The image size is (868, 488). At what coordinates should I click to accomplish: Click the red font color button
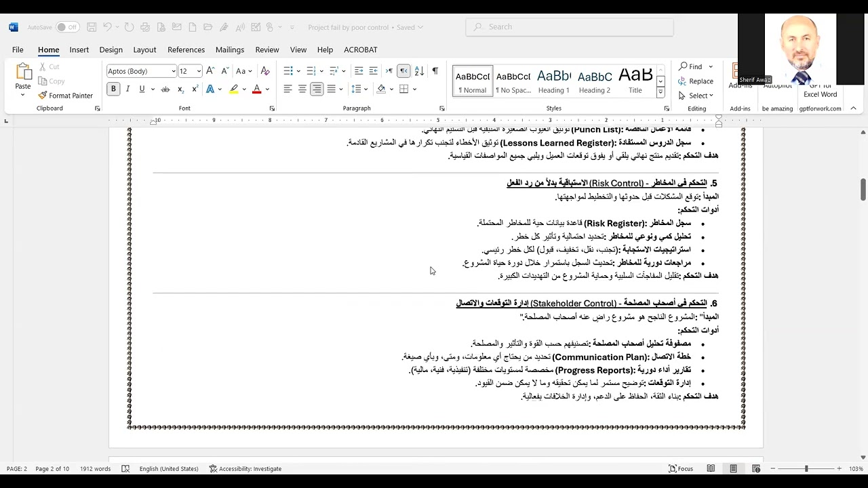click(256, 89)
